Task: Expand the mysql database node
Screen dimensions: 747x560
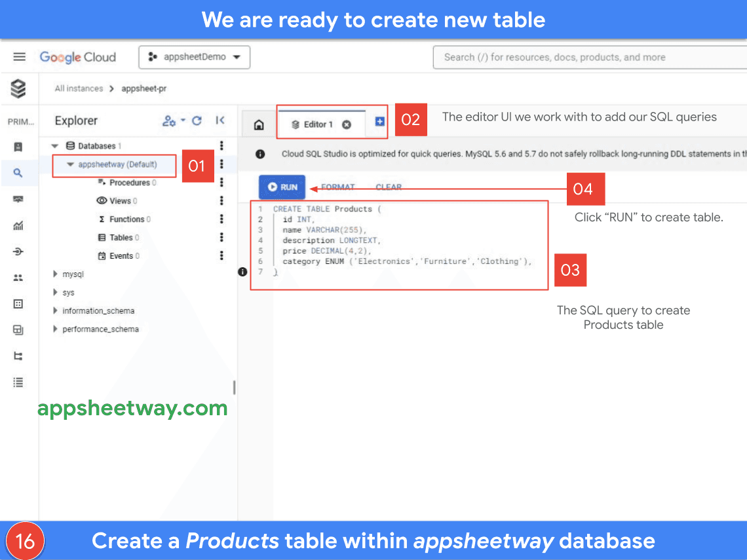Action: 56,274
